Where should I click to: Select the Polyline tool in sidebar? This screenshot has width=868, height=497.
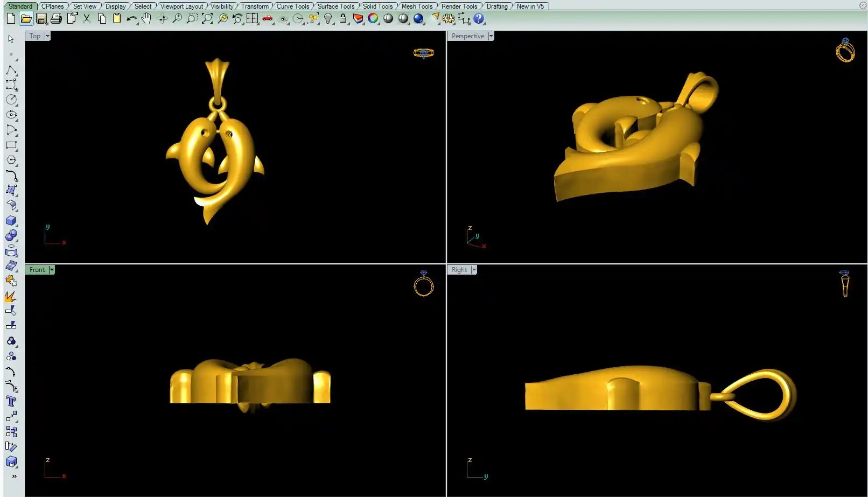[x=11, y=71]
